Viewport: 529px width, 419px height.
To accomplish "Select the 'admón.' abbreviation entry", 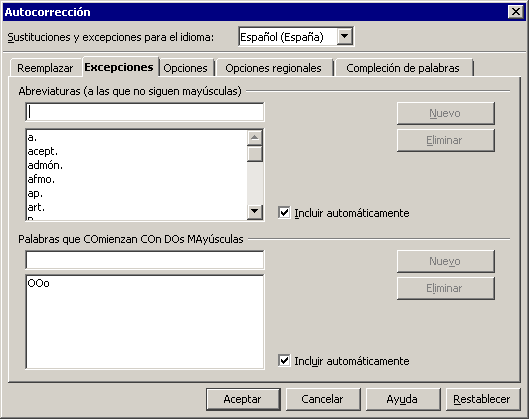I will pyautogui.click(x=137, y=165).
